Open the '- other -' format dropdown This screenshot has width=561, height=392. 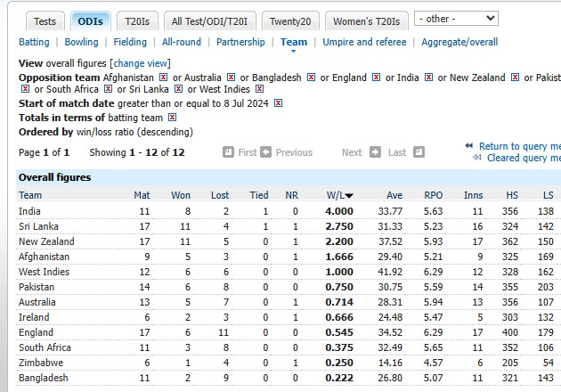point(456,19)
